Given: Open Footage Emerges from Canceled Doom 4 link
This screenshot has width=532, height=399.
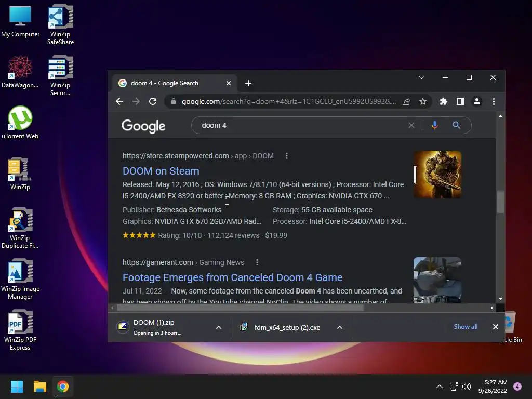Looking at the screenshot, I should [x=232, y=277].
